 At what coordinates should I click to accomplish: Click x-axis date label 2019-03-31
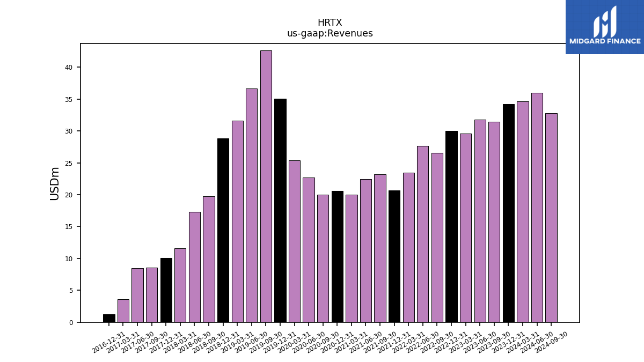click(237, 342)
